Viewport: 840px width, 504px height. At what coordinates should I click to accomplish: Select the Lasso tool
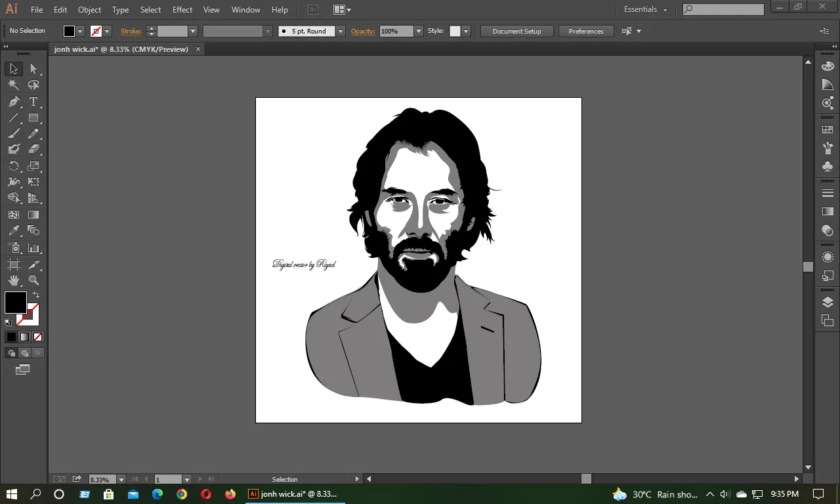pyautogui.click(x=33, y=85)
